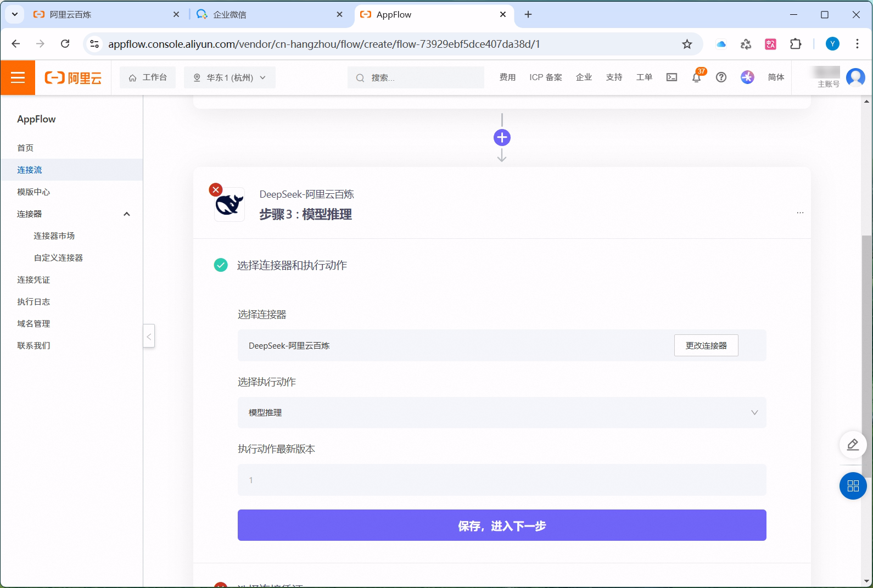Bookmark this page with star icon
Viewport: 873px width, 588px height.
[687, 44]
